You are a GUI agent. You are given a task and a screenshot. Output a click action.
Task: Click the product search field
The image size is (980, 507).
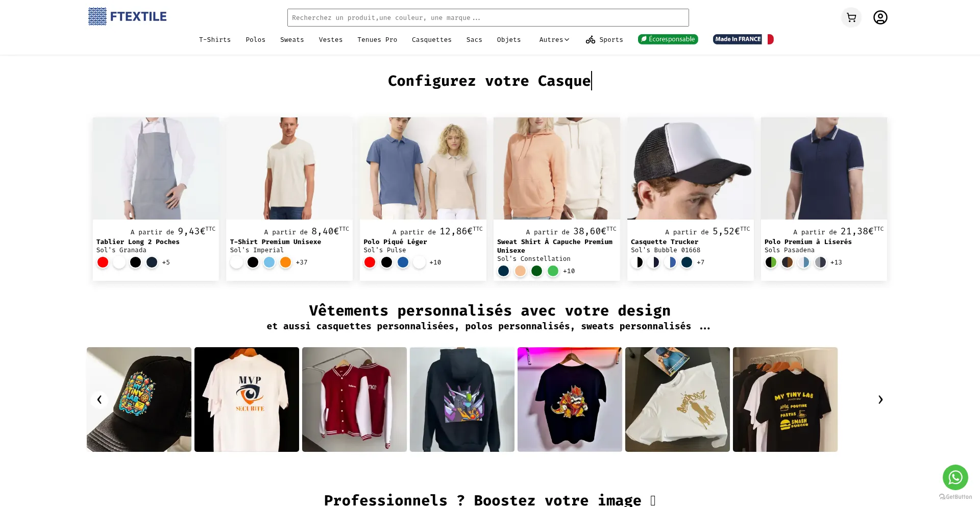tap(488, 17)
